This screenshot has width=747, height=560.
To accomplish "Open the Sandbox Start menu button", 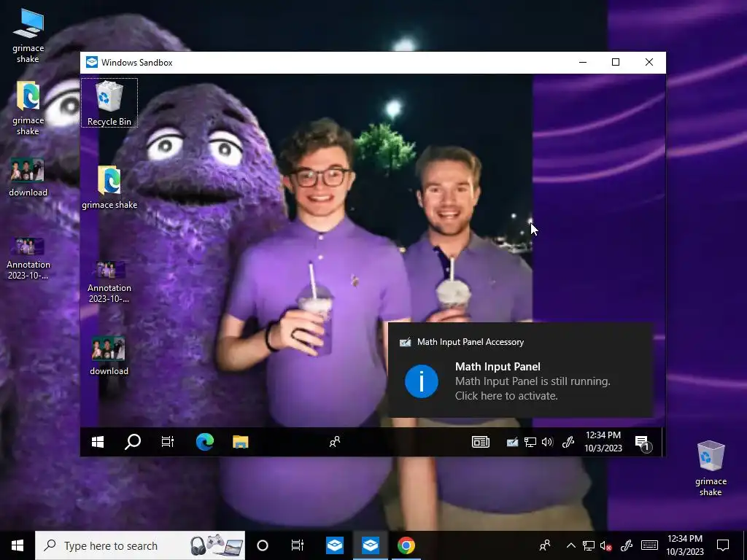I will pyautogui.click(x=98, y=442).
